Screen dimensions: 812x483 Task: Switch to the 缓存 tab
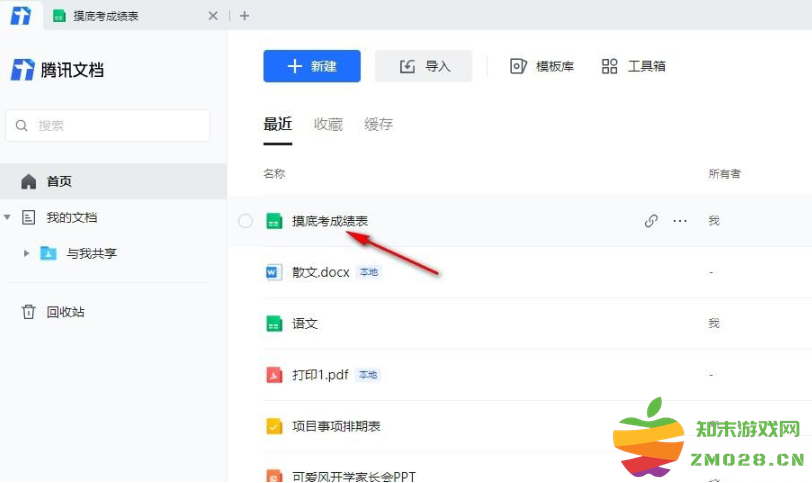click(x=378, y=124)
